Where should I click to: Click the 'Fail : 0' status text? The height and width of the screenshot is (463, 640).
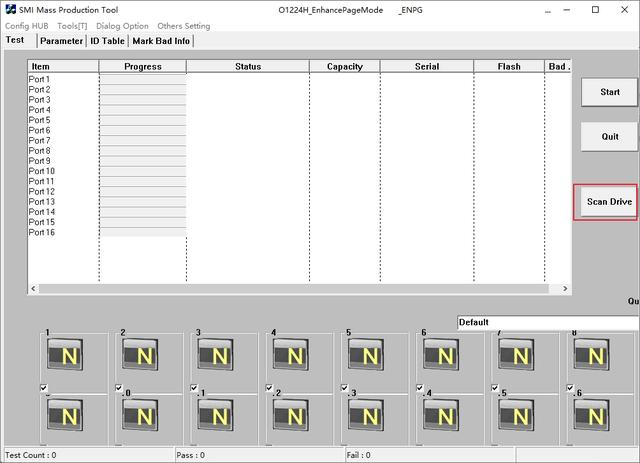359,455
